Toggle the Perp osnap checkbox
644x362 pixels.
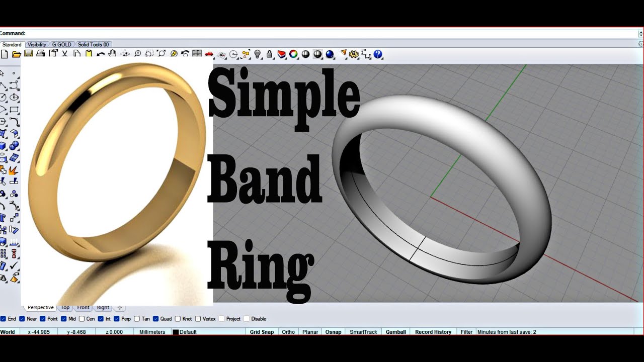pos(117,319)
